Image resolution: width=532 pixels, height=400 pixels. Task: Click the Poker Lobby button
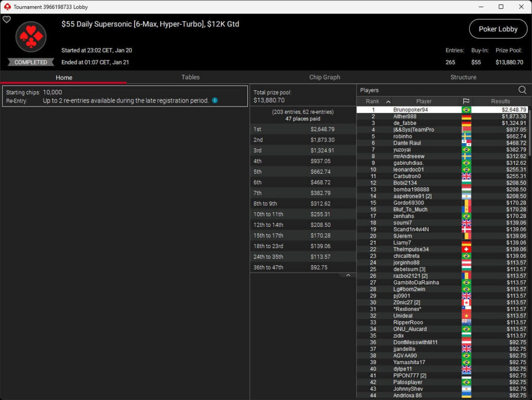498,29
